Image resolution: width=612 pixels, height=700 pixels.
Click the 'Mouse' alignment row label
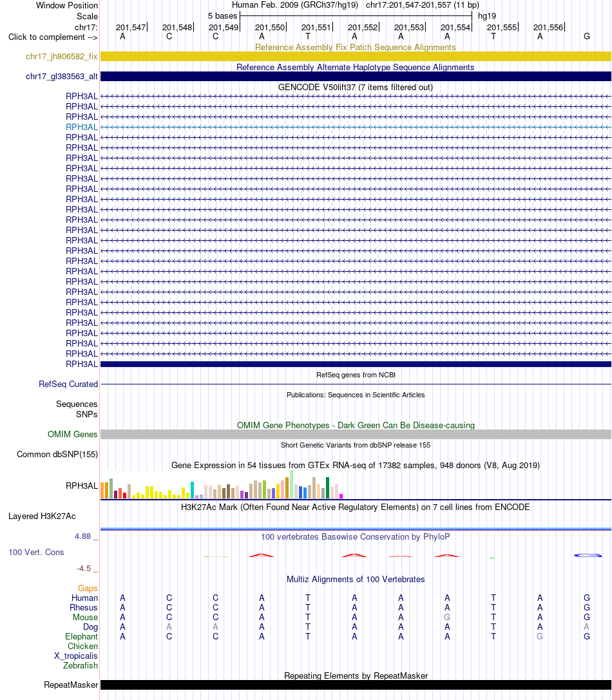click(85, 618)
